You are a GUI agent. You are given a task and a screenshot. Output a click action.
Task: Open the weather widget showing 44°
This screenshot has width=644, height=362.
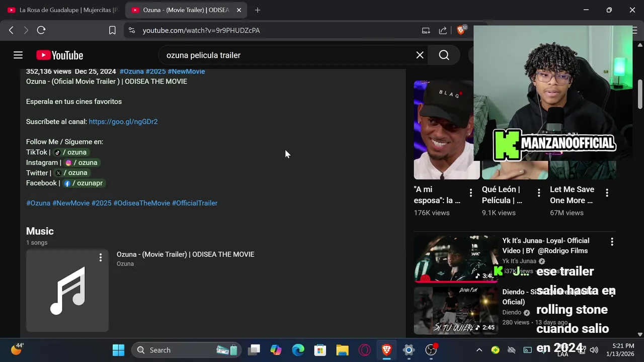17,349
